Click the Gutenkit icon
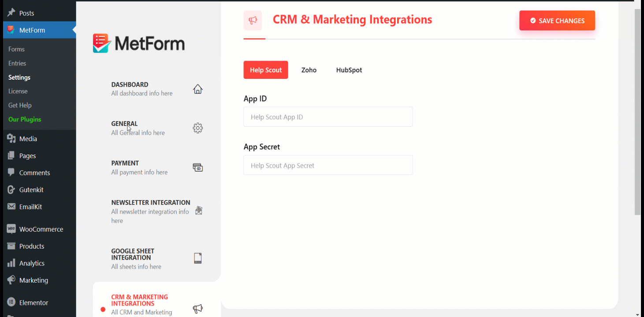The height and width of the screenshot is (317, 644). [11, 190]
